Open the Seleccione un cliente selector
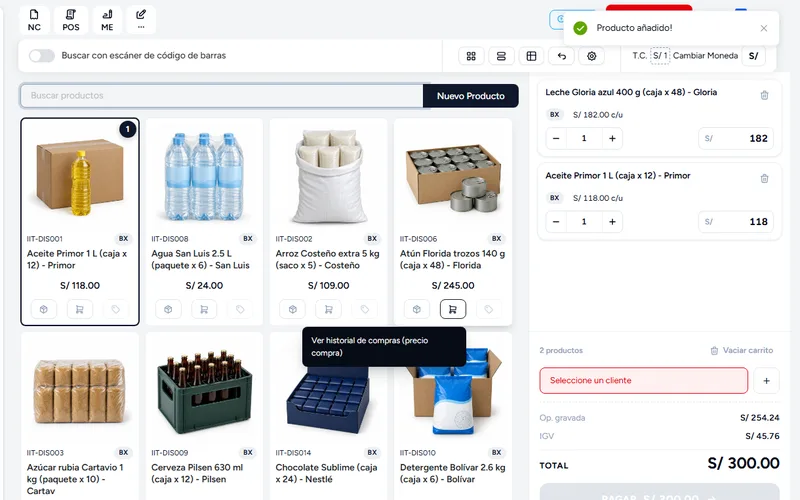Image resolution: width=800 pixels, height=500 pixels. tap(643, 381)
